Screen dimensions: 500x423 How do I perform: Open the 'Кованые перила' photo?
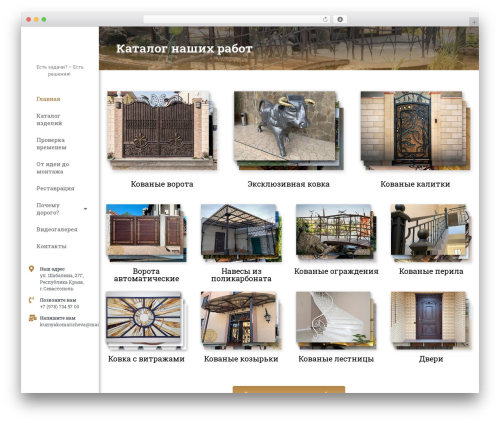point(431,233)
